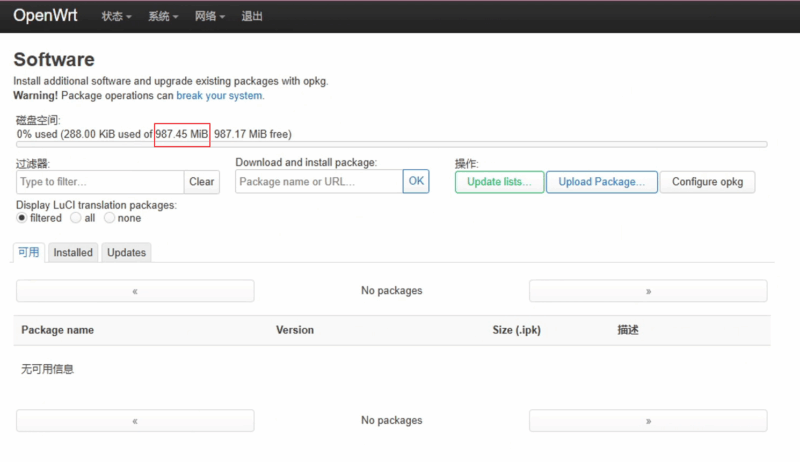Switch to the Installed tab
Image resolution: width=800 pixels, height=462 pixels.
pos(73,253)
